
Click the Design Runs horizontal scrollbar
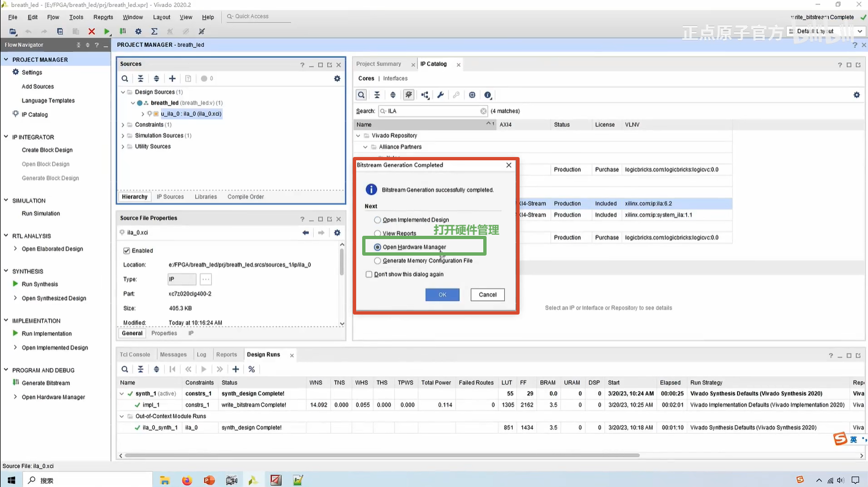point(382,456)
